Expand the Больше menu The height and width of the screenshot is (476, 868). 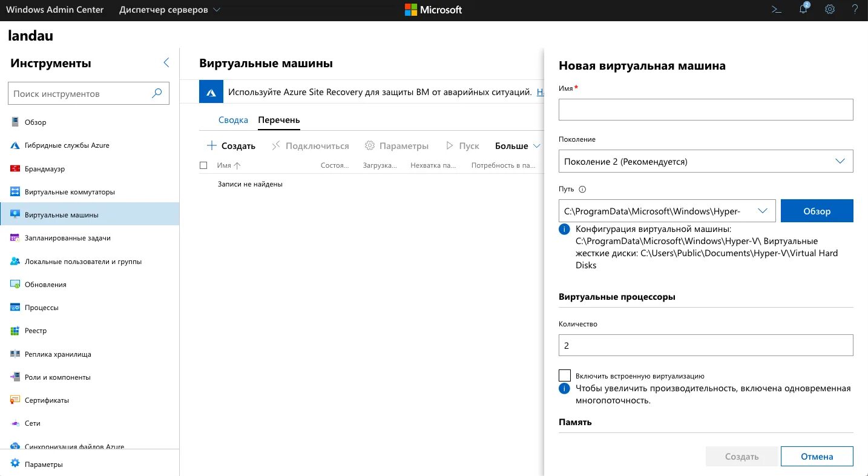tap(518, 146)
